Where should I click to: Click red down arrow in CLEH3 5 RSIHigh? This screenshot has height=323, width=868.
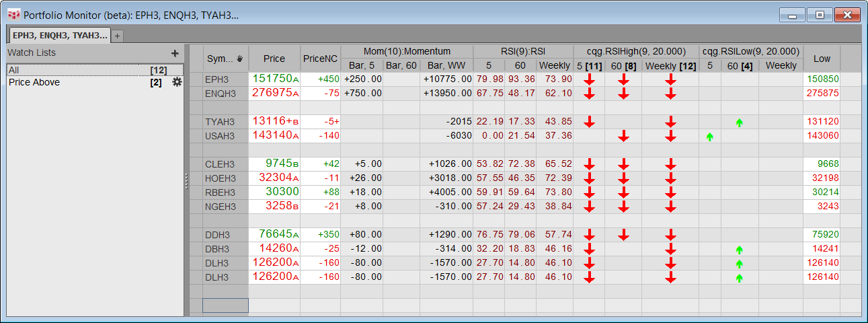(x=589, y=165)
